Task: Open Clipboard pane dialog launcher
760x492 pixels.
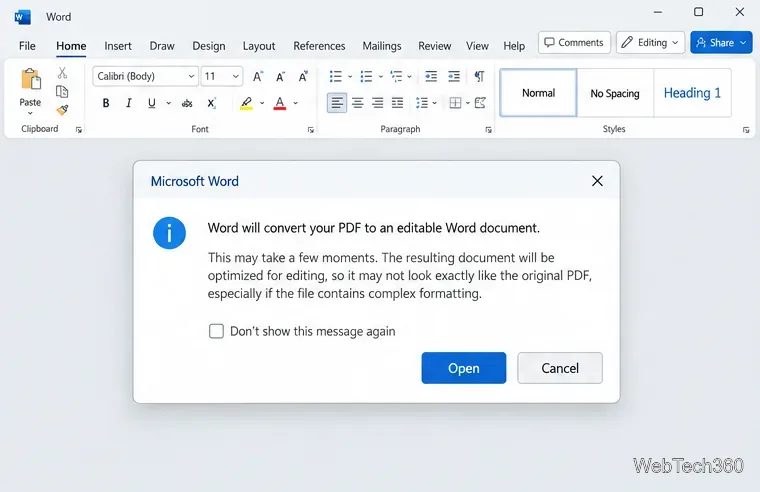Action: tap(79, 130)
